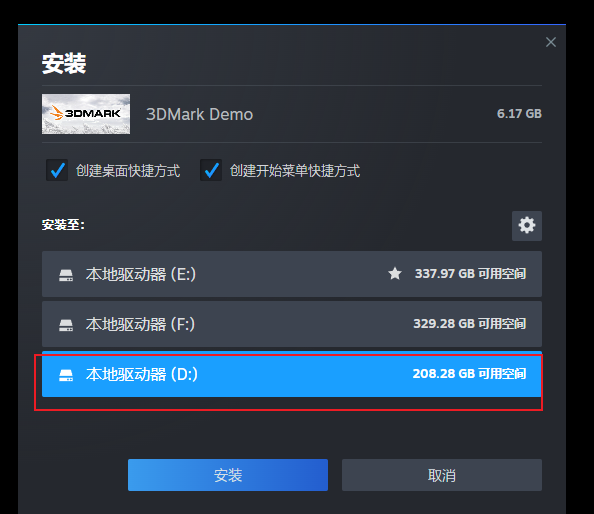Click 337.97 GB 可用空间 text
594x514 pixels.
click(470, 273)
